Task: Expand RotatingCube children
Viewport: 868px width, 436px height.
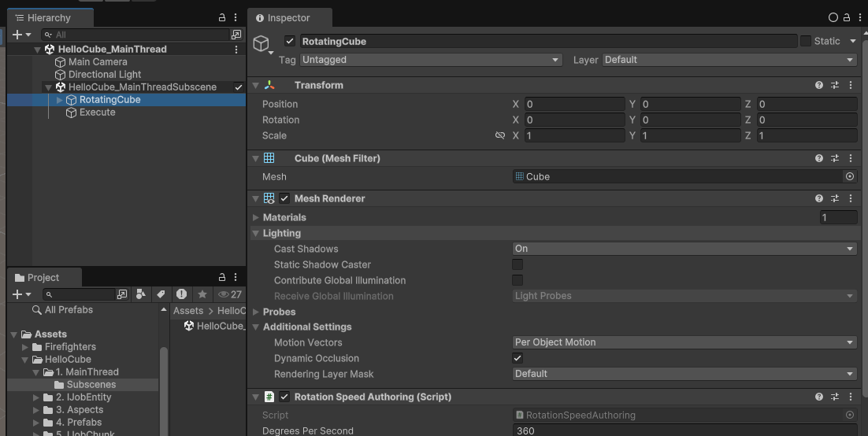Action: click(60, 100)
